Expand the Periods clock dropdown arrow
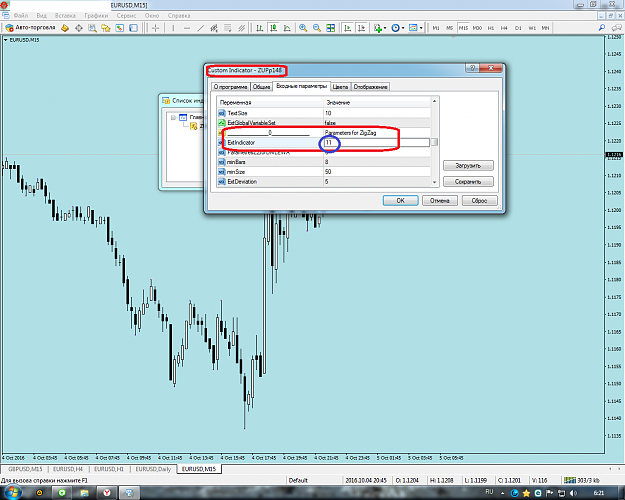The width and height of the screenshot is (625, 500). pyautogui.click(x=403, y=28)
